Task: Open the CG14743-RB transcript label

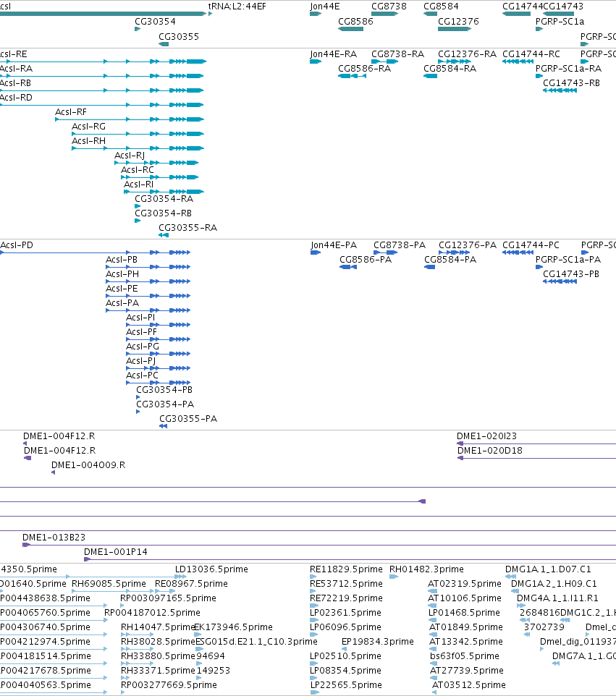Action: point(571,83)
